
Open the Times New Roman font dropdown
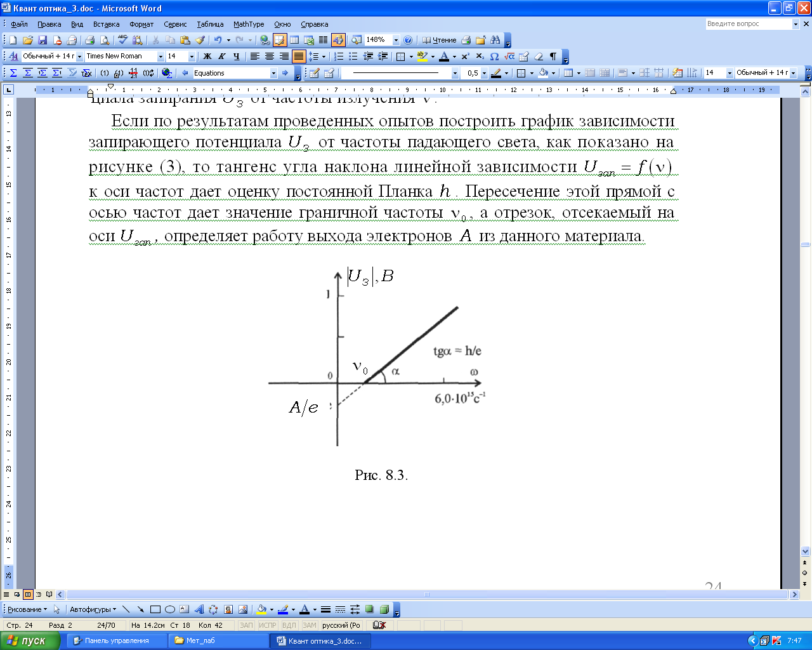160,56
